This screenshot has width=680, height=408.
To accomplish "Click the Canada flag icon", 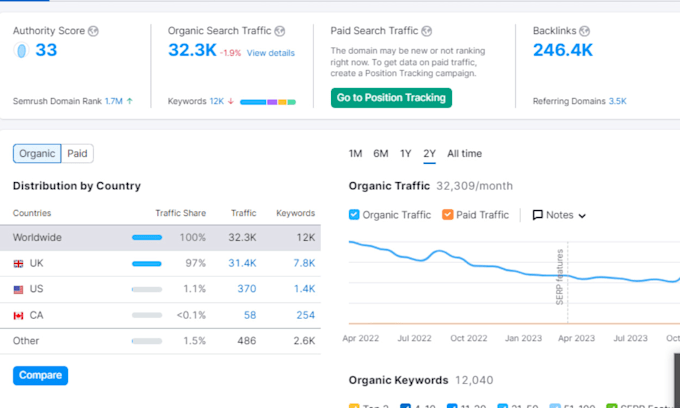I will coord(18,315).
